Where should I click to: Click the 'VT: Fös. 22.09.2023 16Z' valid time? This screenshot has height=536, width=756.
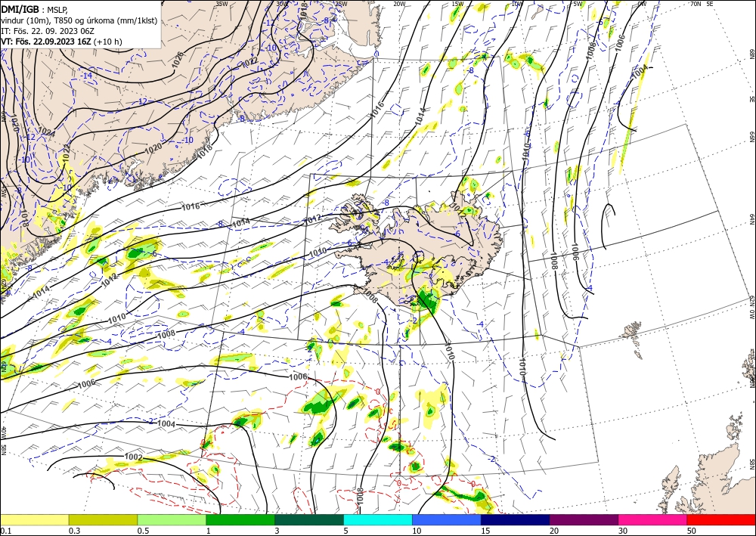[46, 42]
